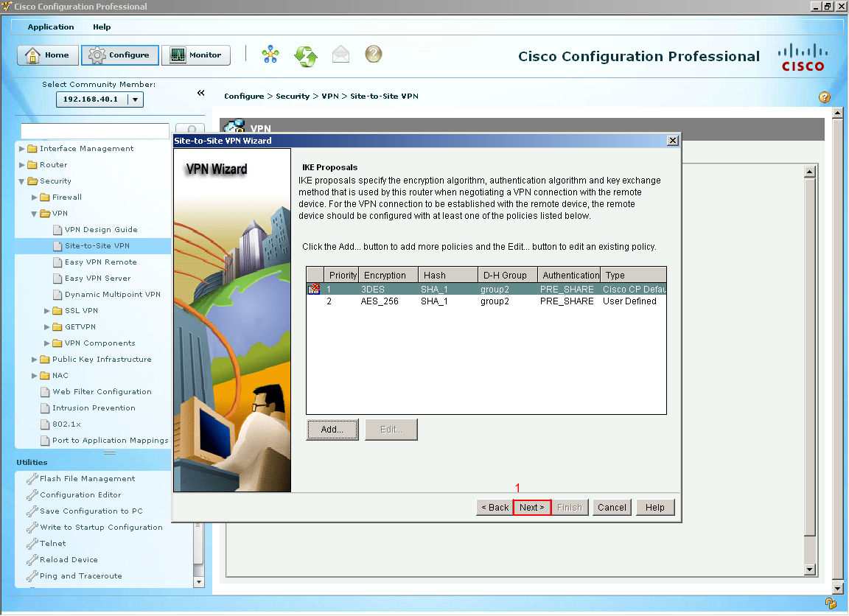This screenshot has width=849, height=616.
Task: Click the search magnifier button
Action: [192, 130]
